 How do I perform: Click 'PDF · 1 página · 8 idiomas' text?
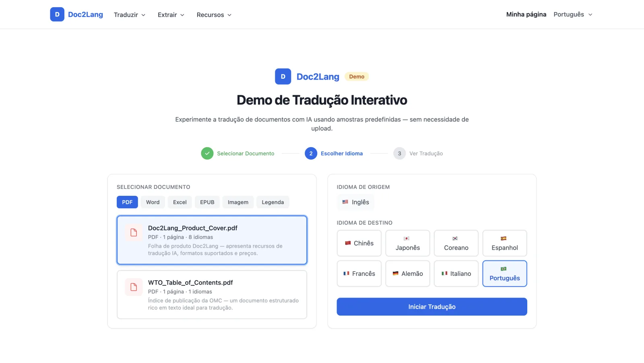coord(180,237)
